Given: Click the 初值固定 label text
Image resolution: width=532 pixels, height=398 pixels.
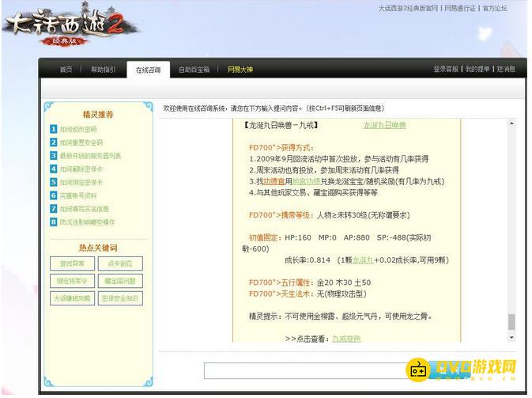Looking at the screenshot, I should (263, 237).
